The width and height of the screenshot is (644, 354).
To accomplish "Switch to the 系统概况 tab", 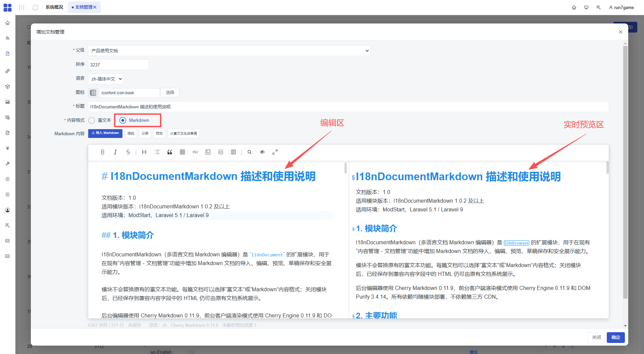I will [54, 7].
